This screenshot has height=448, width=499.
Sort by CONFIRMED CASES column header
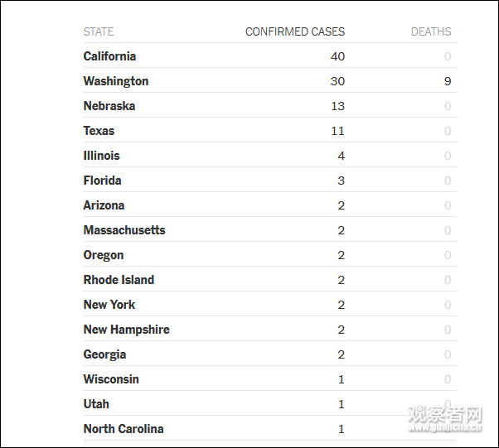tap(294, 31)
